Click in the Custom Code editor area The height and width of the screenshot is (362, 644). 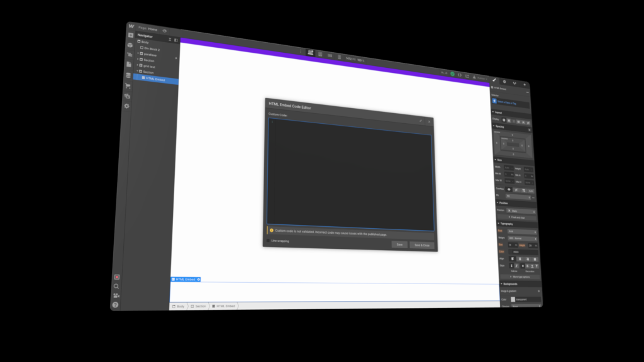point(350,175)
